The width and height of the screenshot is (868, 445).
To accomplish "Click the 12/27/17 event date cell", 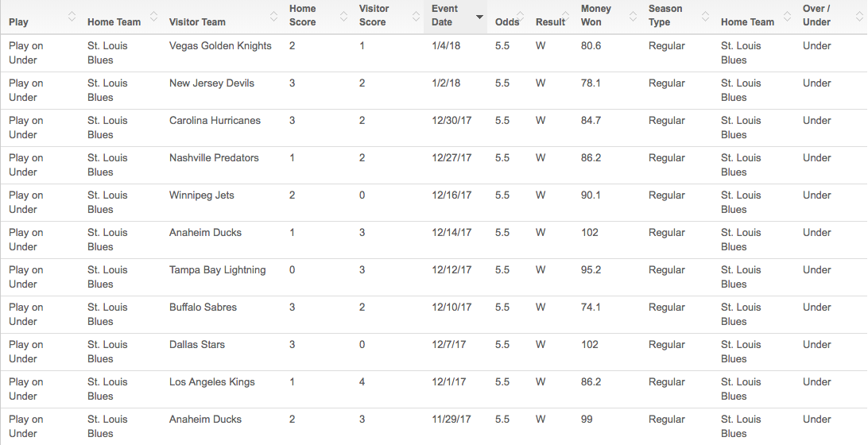I will (451, 158).
